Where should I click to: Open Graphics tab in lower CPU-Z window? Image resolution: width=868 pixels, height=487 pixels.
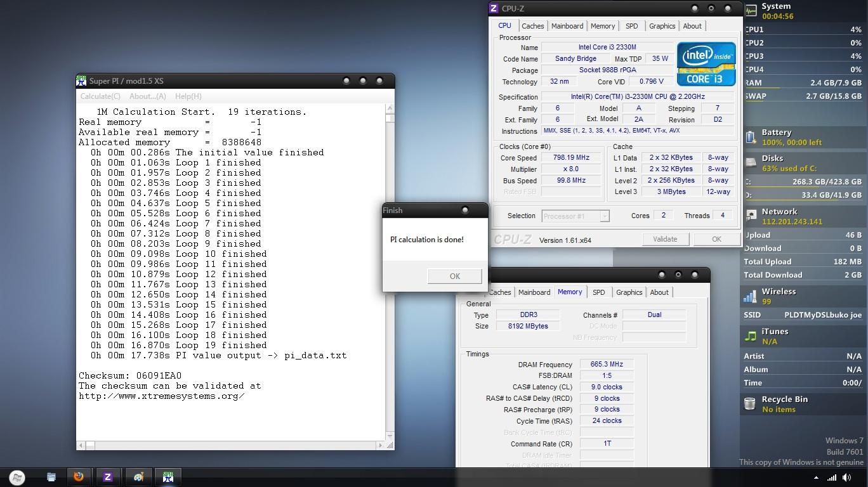pyautogui.click(x=629, y=292)
